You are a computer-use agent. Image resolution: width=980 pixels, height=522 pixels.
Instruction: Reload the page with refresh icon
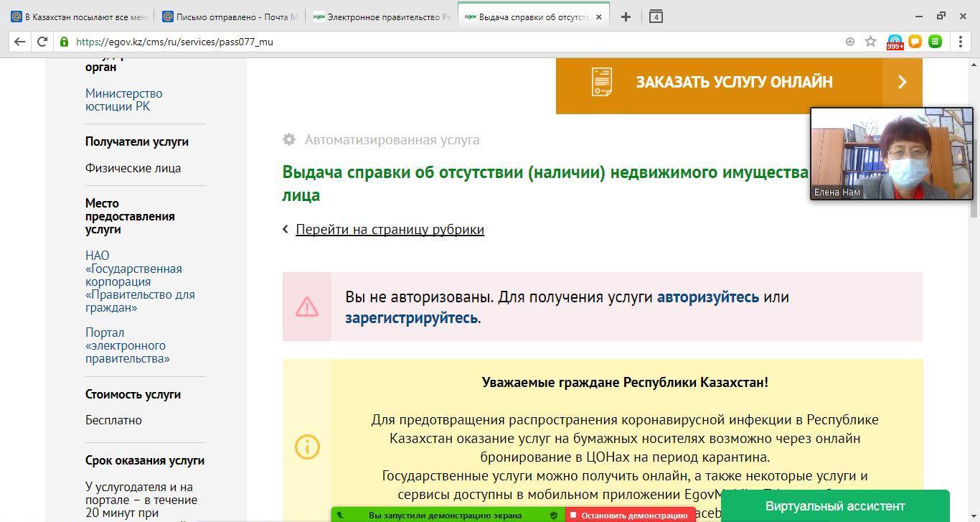tap(42, 42)
